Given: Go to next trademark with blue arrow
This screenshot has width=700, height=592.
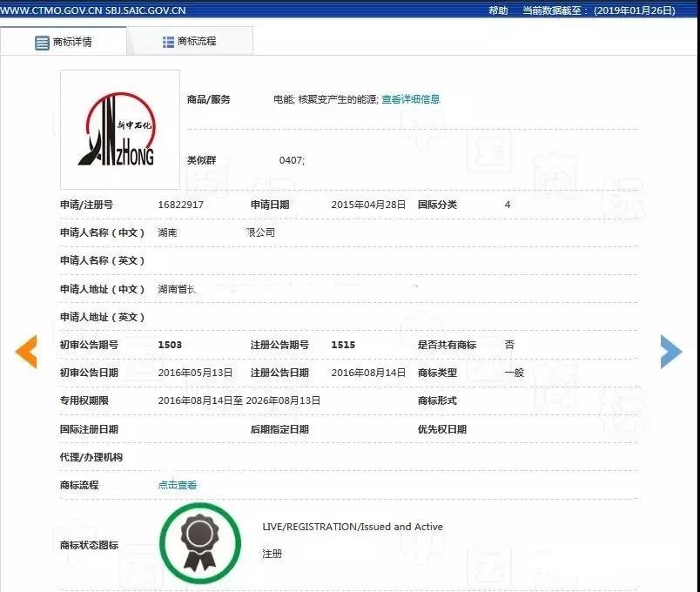Looking at the screenshot, I should click(671, 352).
